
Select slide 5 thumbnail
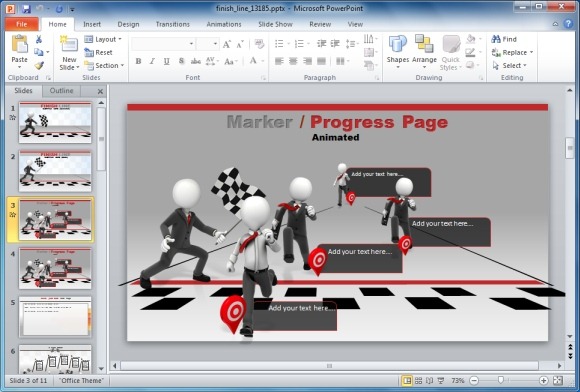click(55, 317)
